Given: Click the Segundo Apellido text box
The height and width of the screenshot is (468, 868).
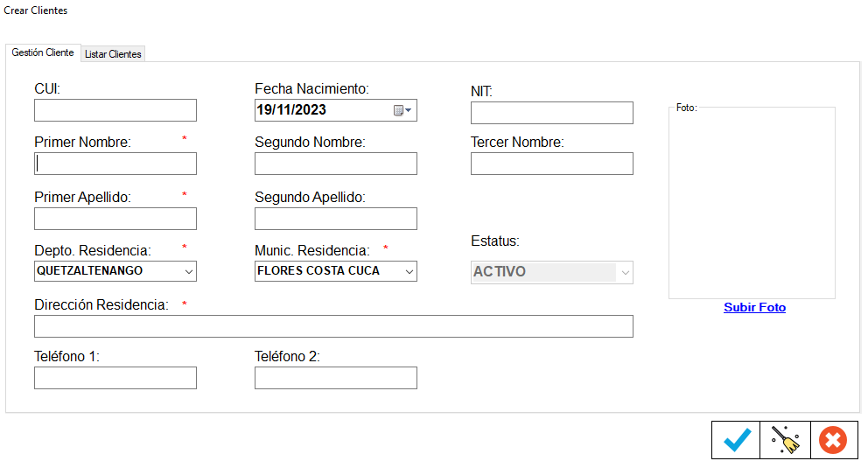Looking at the screenshot, I should 335,219.
